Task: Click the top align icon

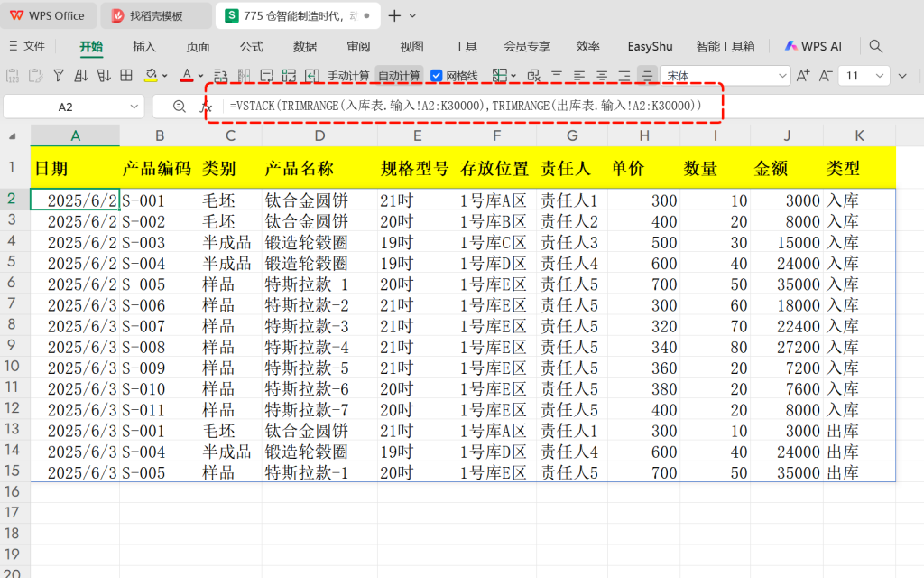Action: click(x=557, y=76)
